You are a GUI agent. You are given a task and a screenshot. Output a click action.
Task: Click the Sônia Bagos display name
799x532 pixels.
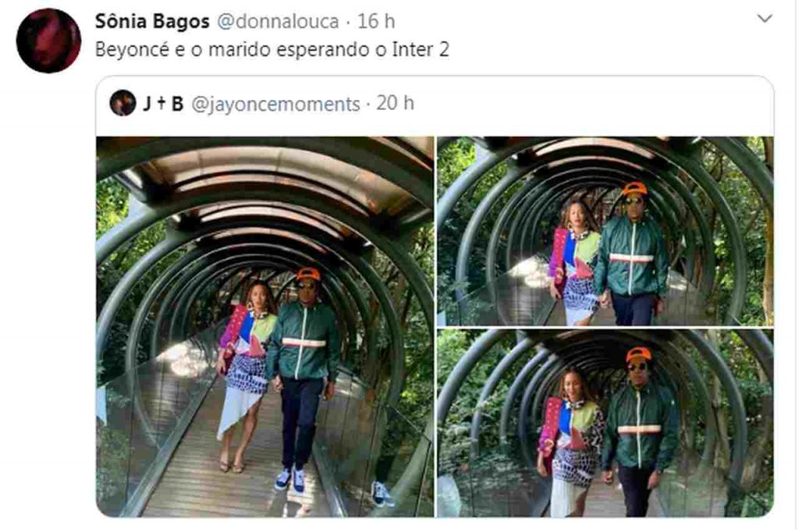(152, 21)
